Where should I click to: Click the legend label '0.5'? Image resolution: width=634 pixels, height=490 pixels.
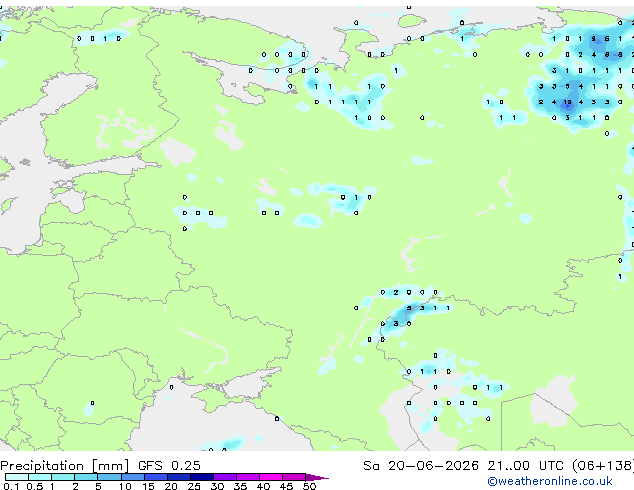point(35,486)
